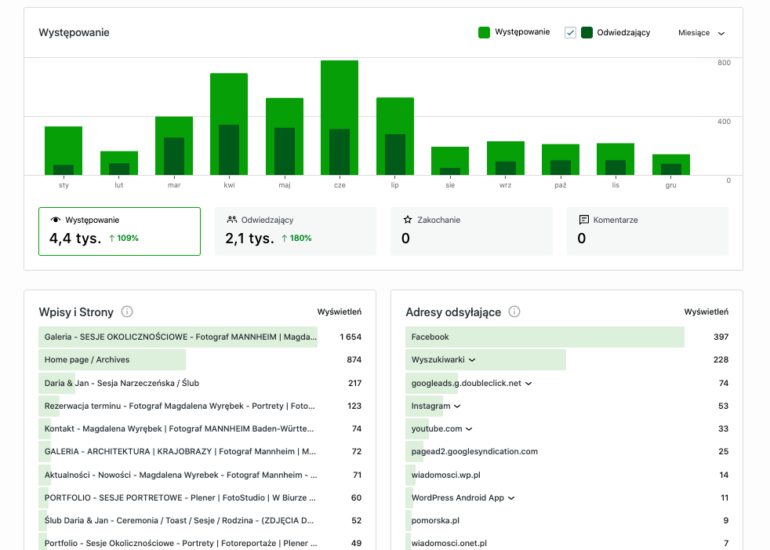Click the cze bar in the chart
This screenshot has height=550, width=770.
[x=339, y=118]
